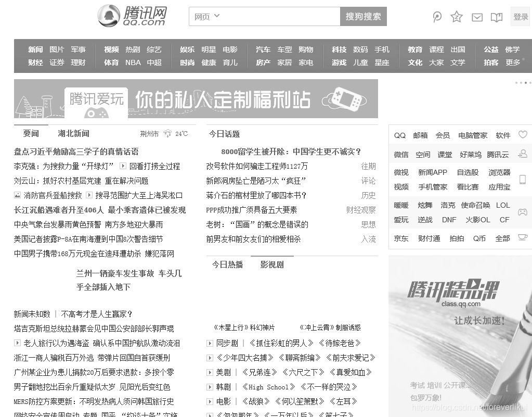Click the heart icon beside 软件 row
This screenshot has height=417, width=532.
pos(523,134)
